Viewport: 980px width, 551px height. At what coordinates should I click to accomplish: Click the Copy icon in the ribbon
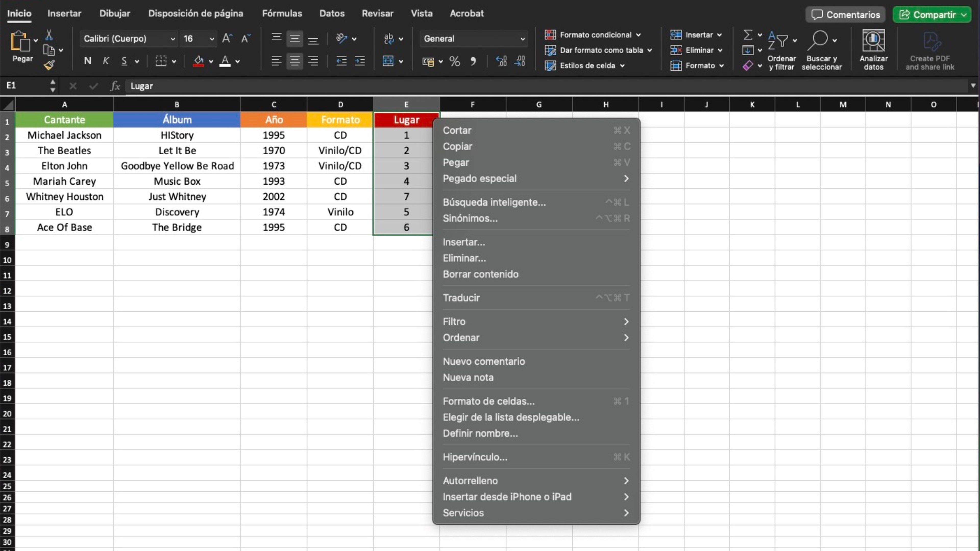click(49, 50)
